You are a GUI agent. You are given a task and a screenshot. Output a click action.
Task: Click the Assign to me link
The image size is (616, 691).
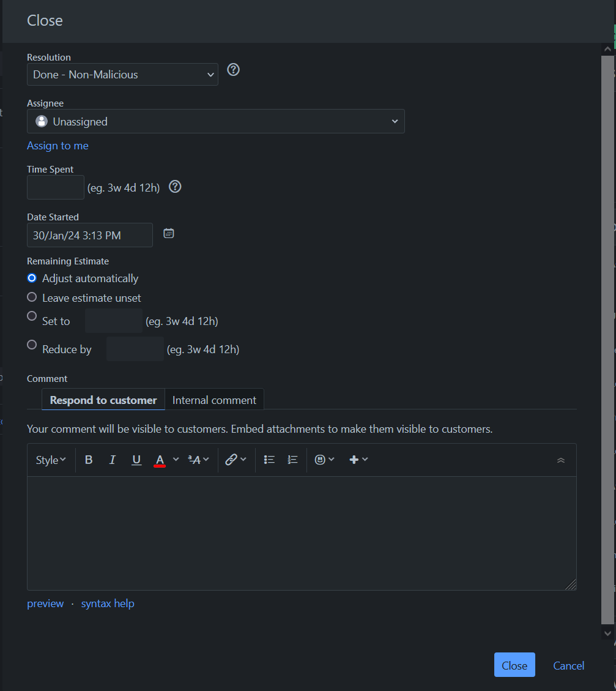[58, 146]
